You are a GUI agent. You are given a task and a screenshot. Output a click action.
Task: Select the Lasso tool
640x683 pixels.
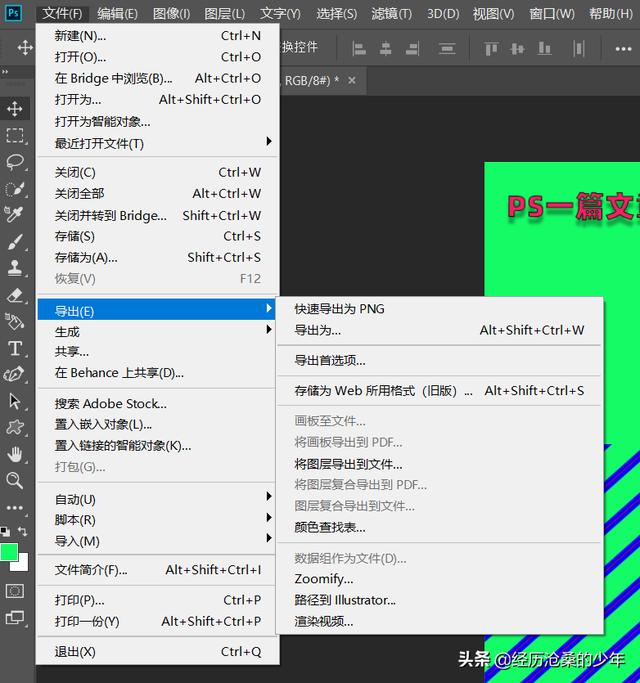click(15, 162)
